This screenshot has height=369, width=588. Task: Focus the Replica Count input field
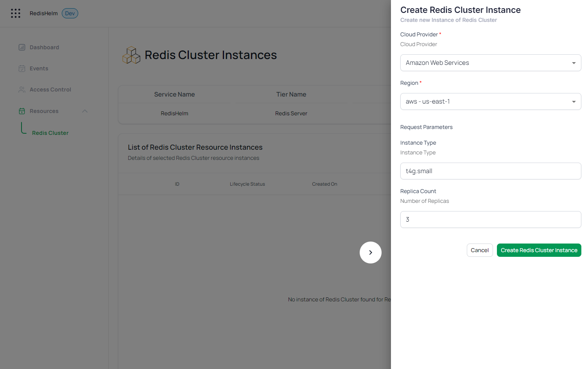pyautogui.click(x=490, y=220)
